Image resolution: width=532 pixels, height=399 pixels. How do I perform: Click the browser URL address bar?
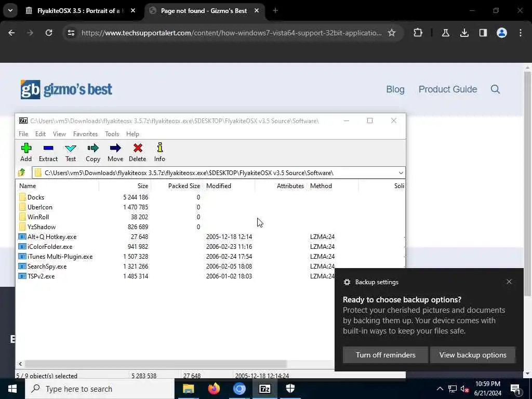pyautogui.click(x=231, y=33)
